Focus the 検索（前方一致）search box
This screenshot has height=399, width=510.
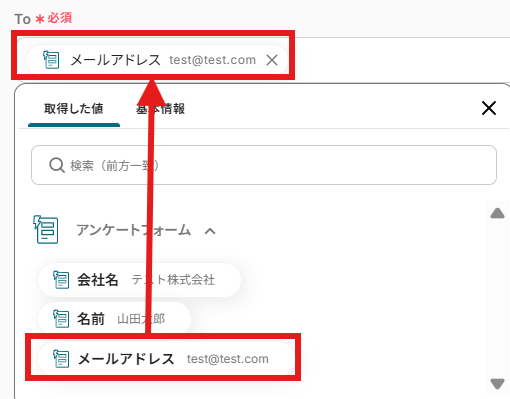click(x=264, y=165)
